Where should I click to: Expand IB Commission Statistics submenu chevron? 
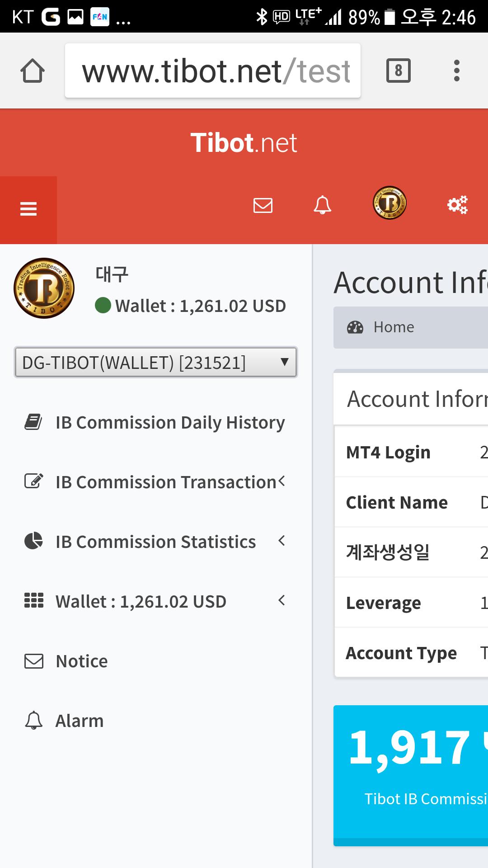click(282, 541)
